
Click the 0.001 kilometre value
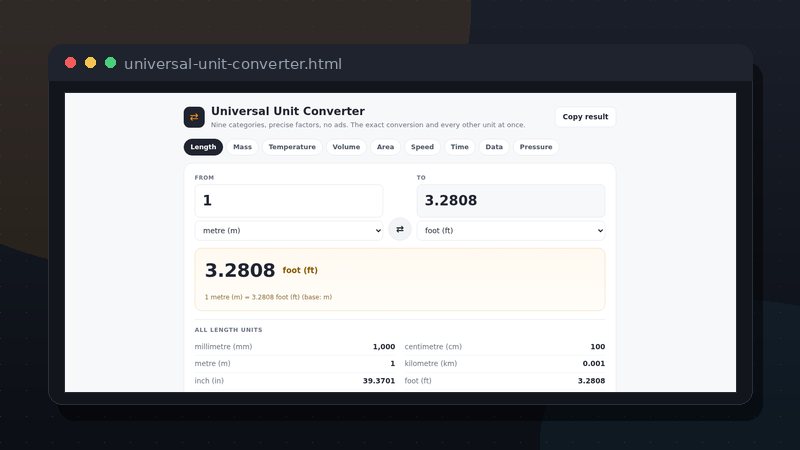594,363
